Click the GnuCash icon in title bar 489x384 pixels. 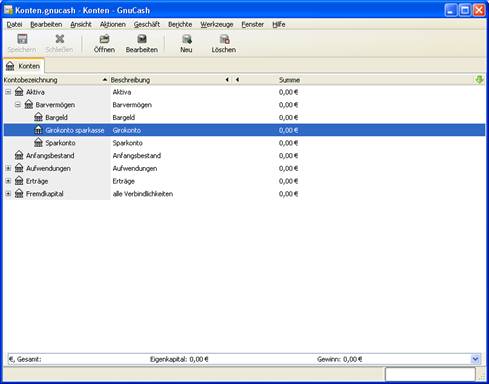pos(8,10)
